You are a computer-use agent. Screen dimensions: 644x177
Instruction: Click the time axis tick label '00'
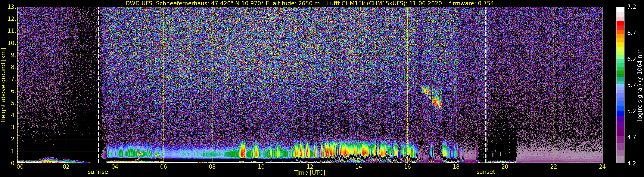coord(20,167)
